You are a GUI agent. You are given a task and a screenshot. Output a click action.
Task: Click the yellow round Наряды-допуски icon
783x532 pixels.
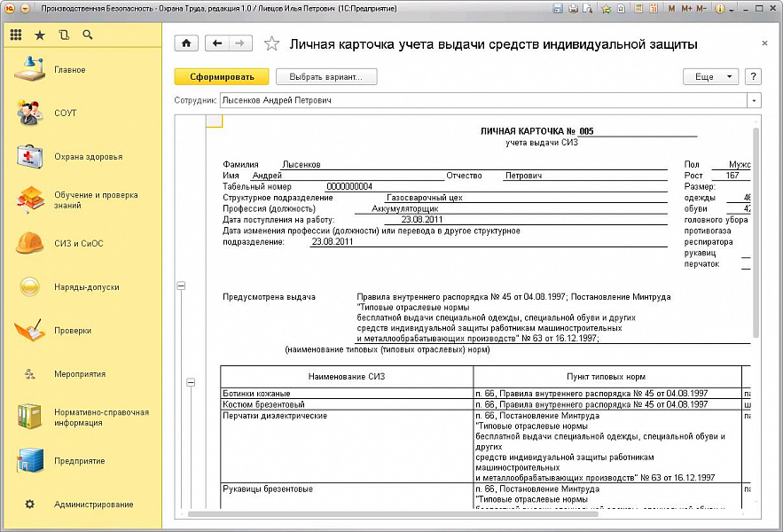tap(30, 287)
